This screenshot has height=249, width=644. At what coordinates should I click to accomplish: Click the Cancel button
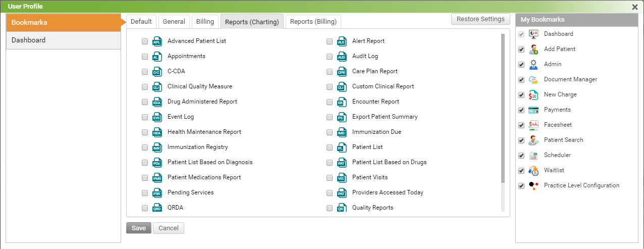point(169,228)
